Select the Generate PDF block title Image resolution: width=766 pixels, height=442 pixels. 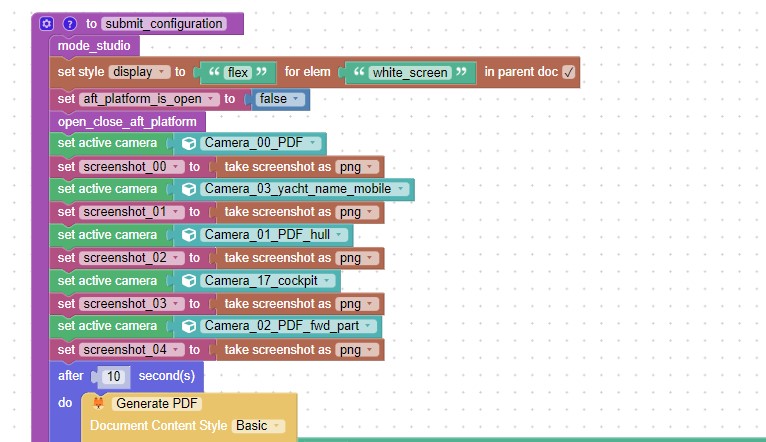tap(157, 403)
